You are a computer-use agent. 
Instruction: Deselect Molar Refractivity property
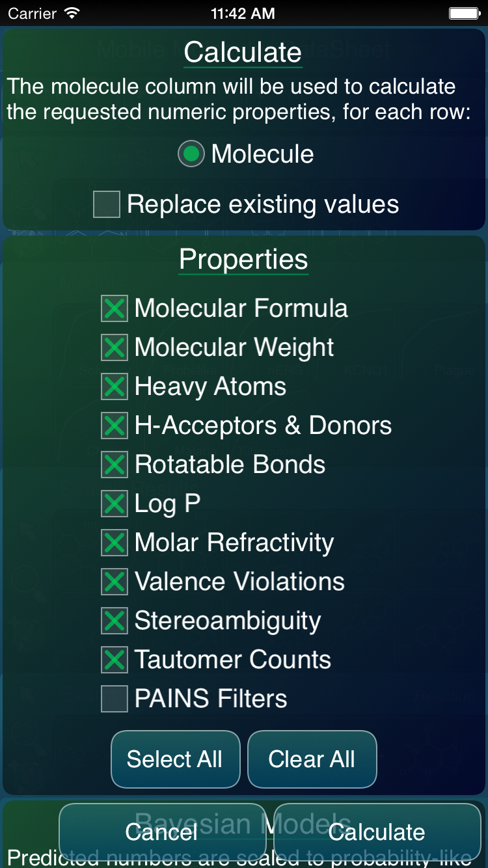click(115, 543)
